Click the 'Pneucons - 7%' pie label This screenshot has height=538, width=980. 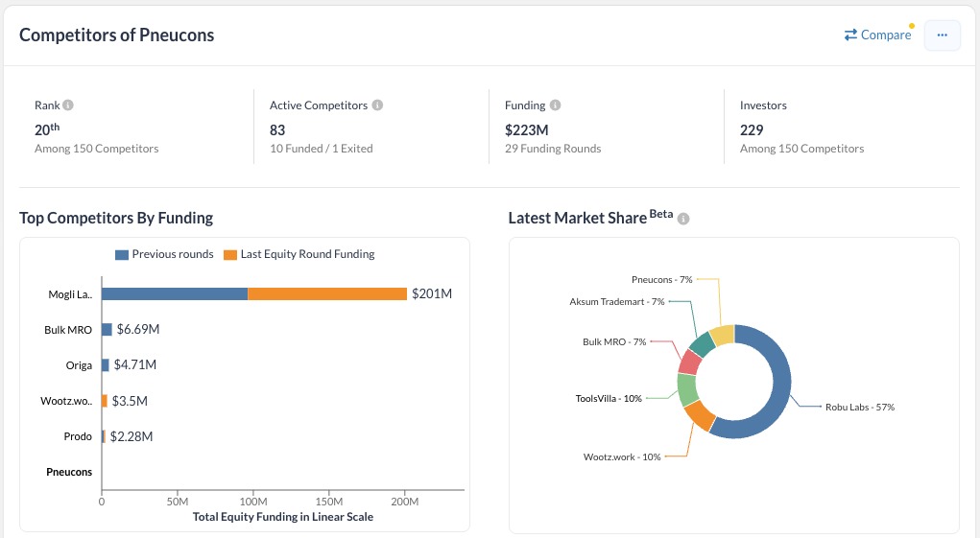pyautogui.click(x=662, y=280)
